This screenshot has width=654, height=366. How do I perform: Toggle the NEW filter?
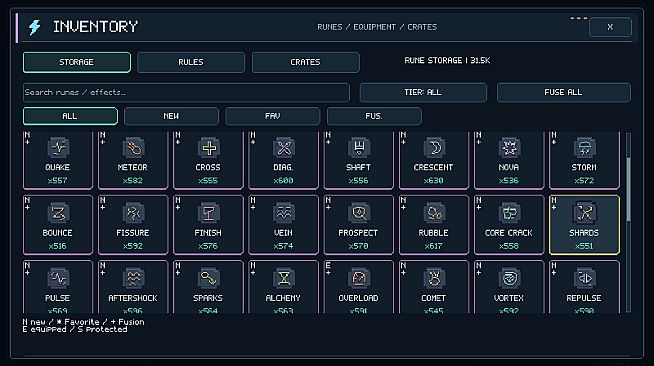click(171, 116)
